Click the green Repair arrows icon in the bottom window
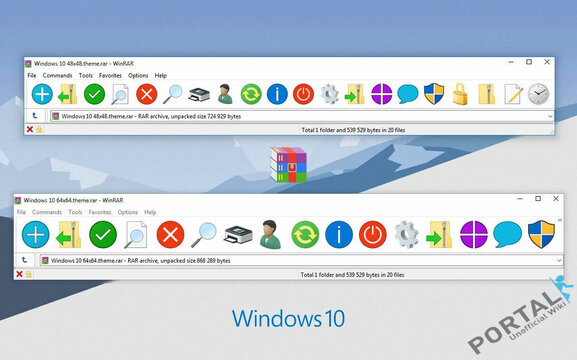Image resolution: width=577 pixels, height=360 pixels. 305,234
